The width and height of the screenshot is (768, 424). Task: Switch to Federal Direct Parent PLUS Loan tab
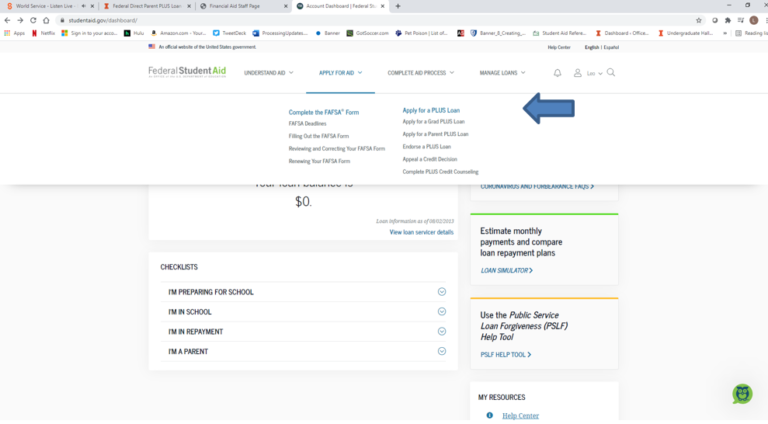coord(146,6)
